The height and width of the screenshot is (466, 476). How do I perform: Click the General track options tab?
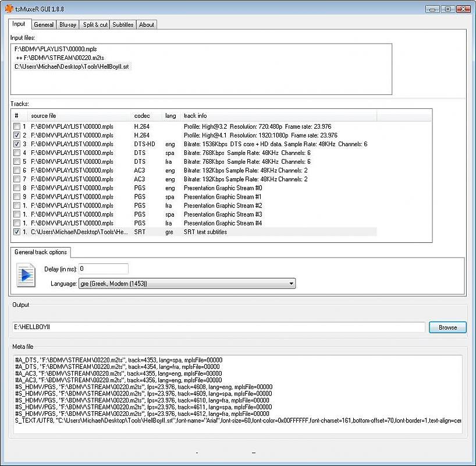[40, 252]
